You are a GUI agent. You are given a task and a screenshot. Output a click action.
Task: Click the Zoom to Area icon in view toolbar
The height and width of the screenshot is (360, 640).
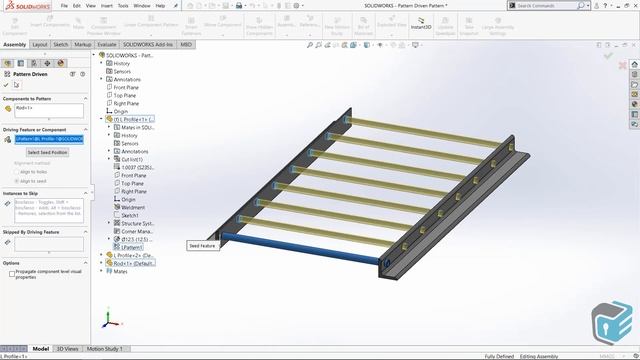point(318,45)
